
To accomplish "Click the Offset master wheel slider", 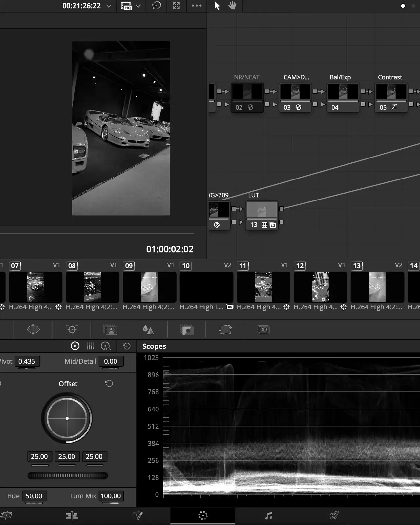I will pos(68,475).
